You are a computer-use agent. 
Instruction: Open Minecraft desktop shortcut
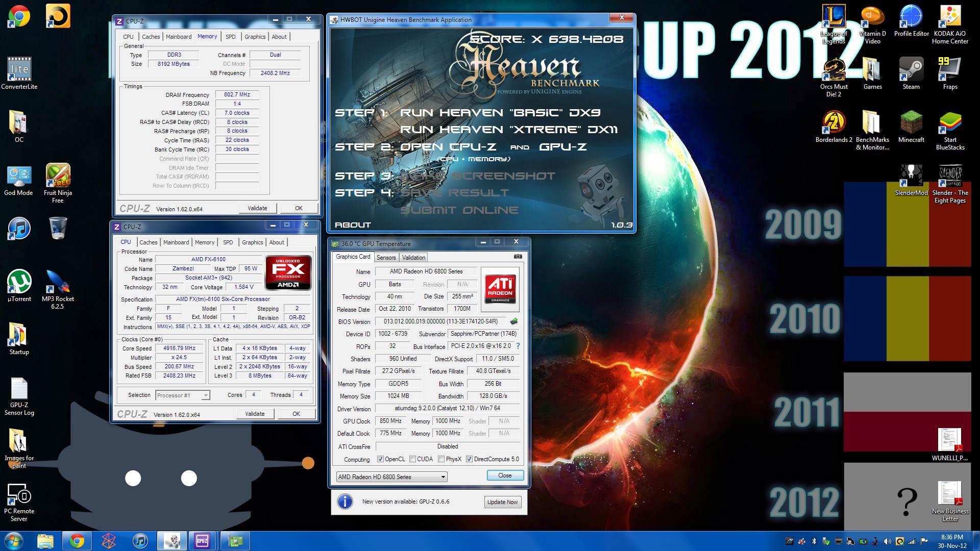pyautogui.click(x=911, y=127)
